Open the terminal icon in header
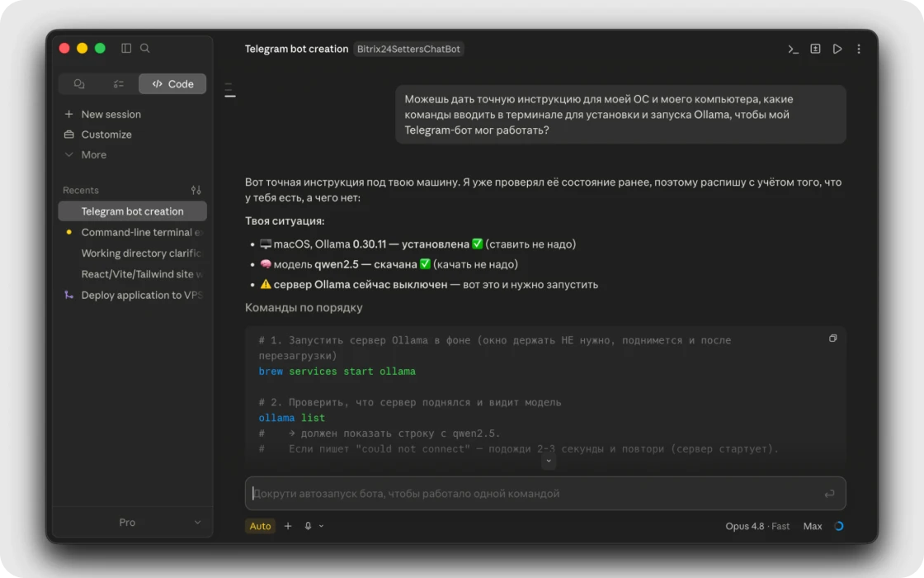This screenshot has height=578, width=924. click(793, 49)
